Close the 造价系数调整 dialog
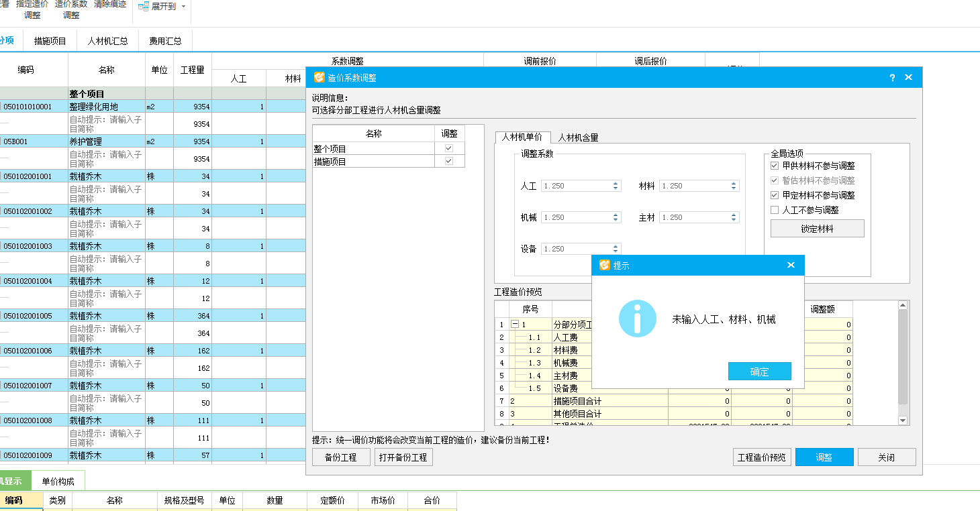 pyautogui.click(x=909, y=78)
